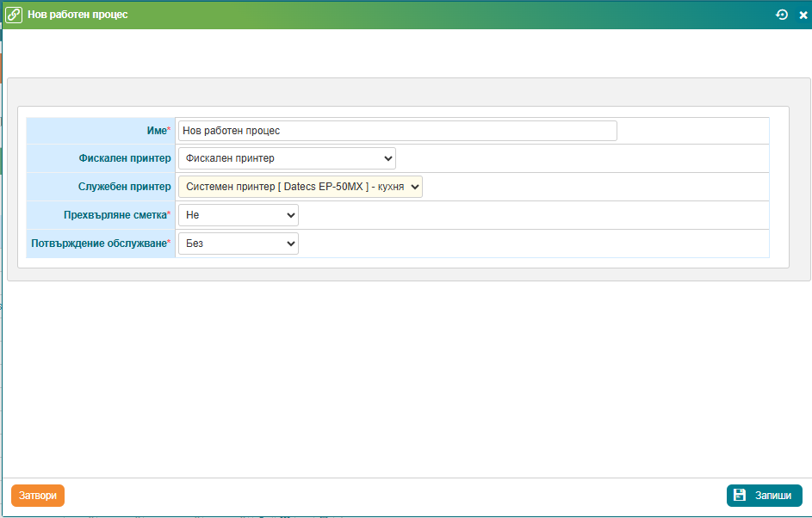This screenshot has width=812, height=518.
Task: Click the Фискален принтер row label
Action: tap(125, 158)
